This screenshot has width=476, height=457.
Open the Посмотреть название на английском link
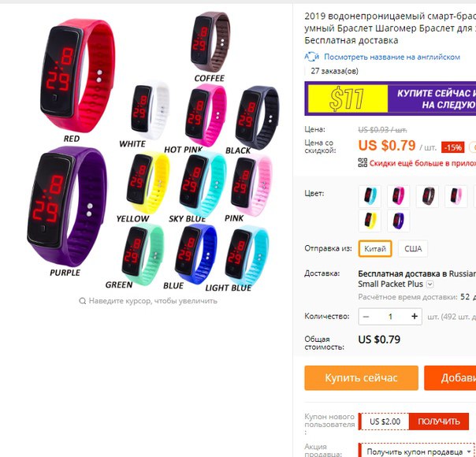pyautogui.click(x=392, y=57)
